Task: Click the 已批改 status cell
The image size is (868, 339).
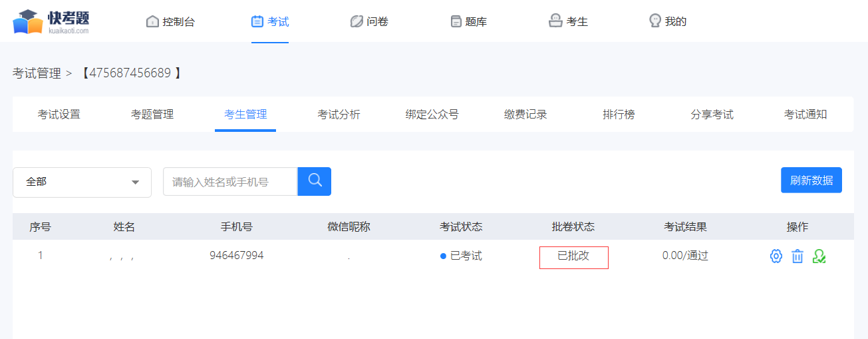Action: click(573, 257)
